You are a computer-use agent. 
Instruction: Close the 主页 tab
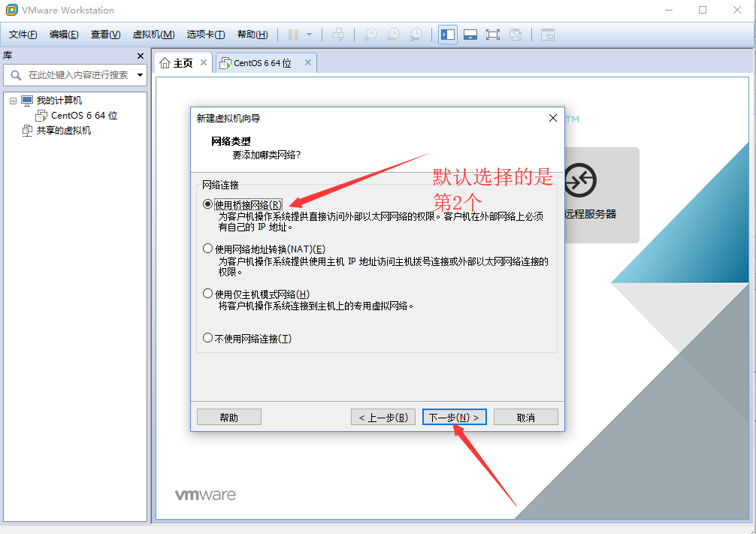point(204,62)
